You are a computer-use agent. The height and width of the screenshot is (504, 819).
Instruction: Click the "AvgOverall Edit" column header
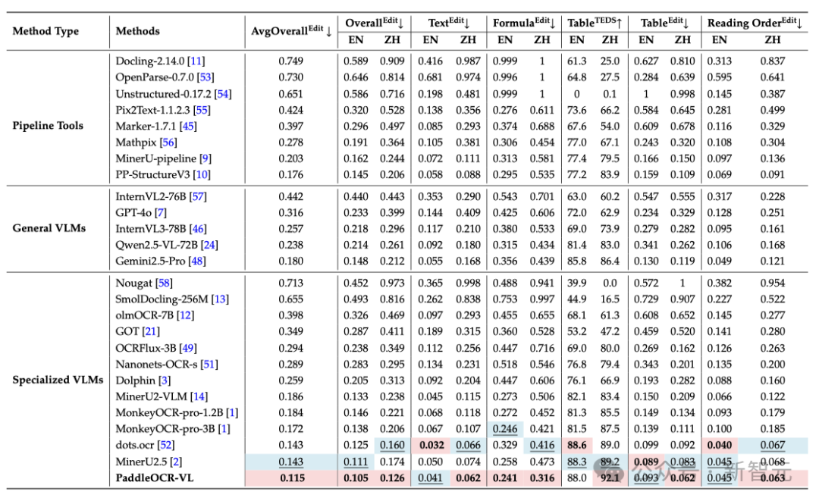291,31
